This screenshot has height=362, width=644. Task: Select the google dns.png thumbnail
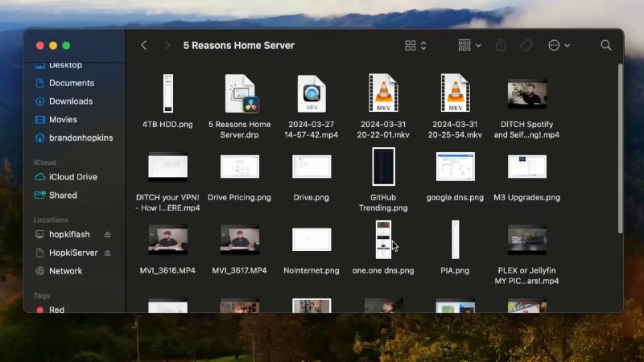tap(455, 167)
